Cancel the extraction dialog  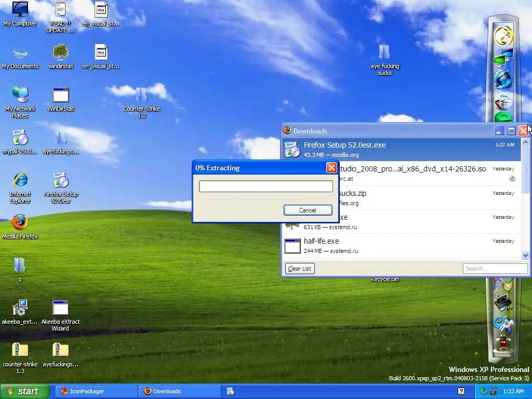click(308, 210)
